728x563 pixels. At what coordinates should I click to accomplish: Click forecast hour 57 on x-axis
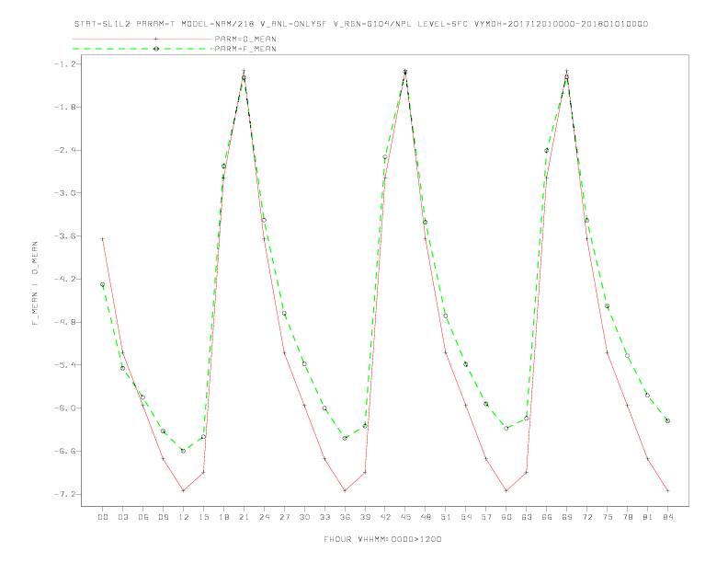486,517
